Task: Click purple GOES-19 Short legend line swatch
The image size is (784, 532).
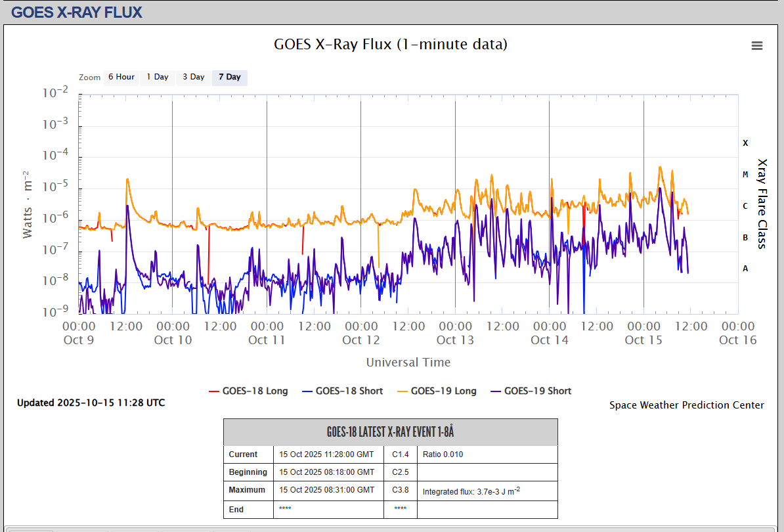Action: point(495,391)
